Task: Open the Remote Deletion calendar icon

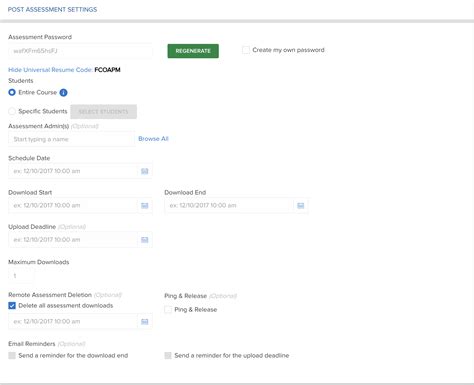Action: tap(145, 322)
